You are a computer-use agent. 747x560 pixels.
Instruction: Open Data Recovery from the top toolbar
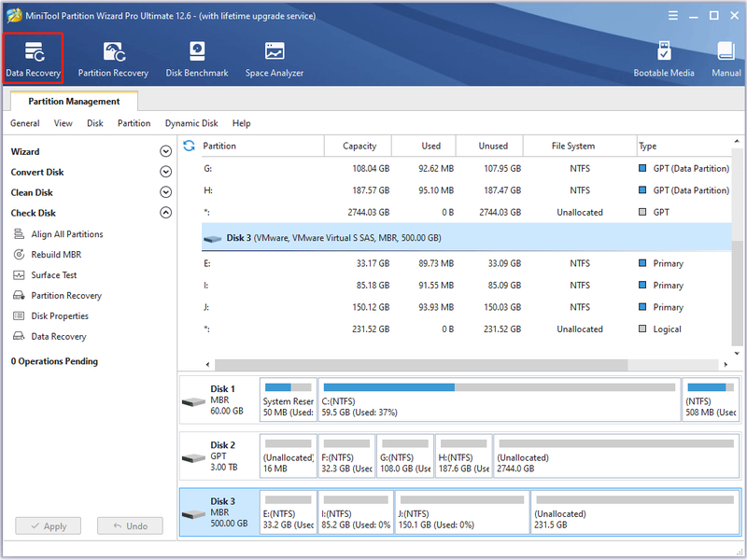[x=33, y=59]
